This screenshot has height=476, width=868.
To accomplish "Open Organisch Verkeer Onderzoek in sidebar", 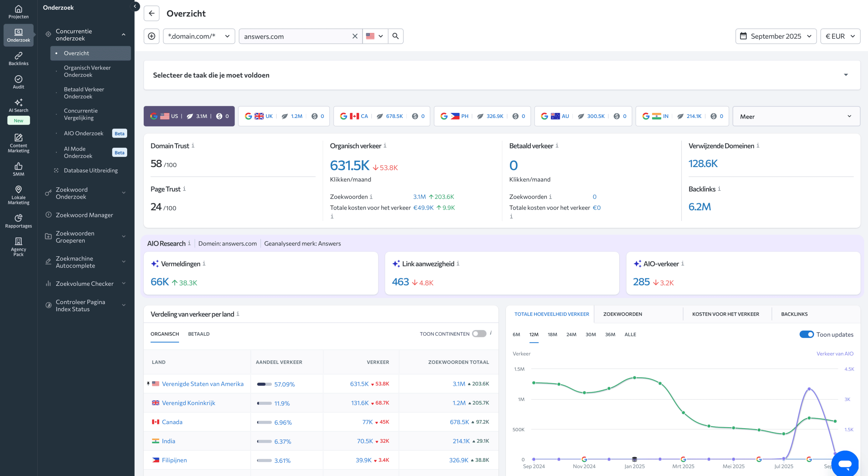I will 87,71.
